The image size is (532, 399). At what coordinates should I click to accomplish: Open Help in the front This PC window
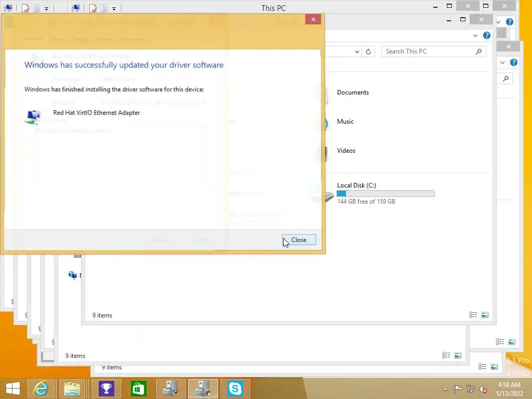[x=486, y=35]
